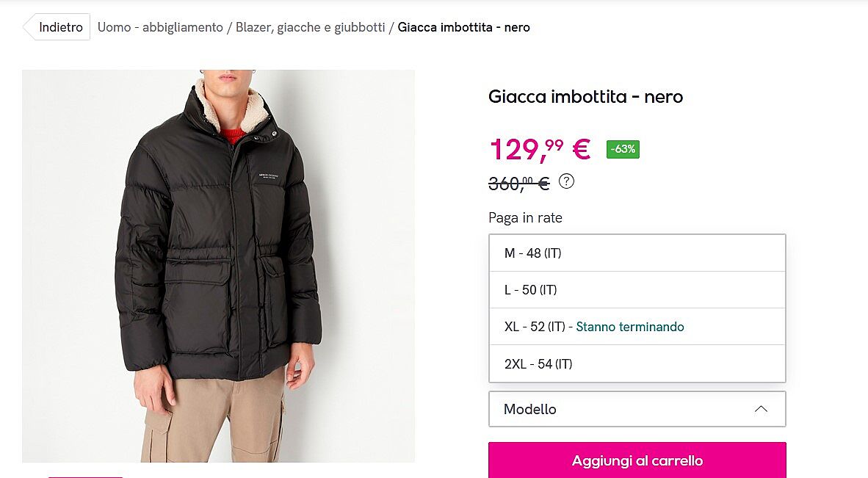Choose size L - 50 (IT)
The image size is (868, 478).
pyautogui.click(x=637, y=290)
